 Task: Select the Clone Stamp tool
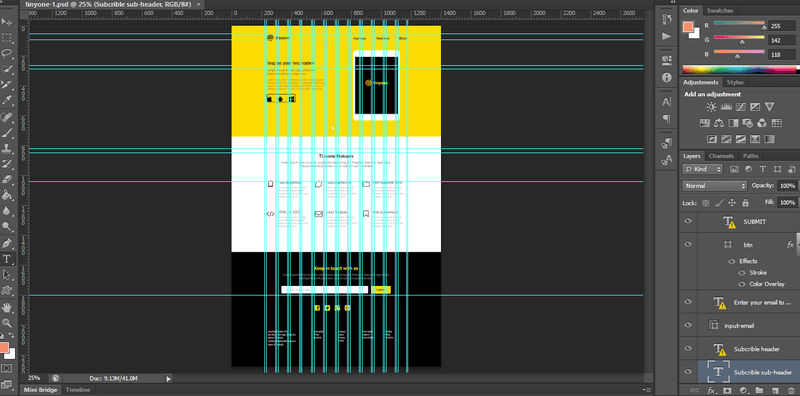coord(7,148)
